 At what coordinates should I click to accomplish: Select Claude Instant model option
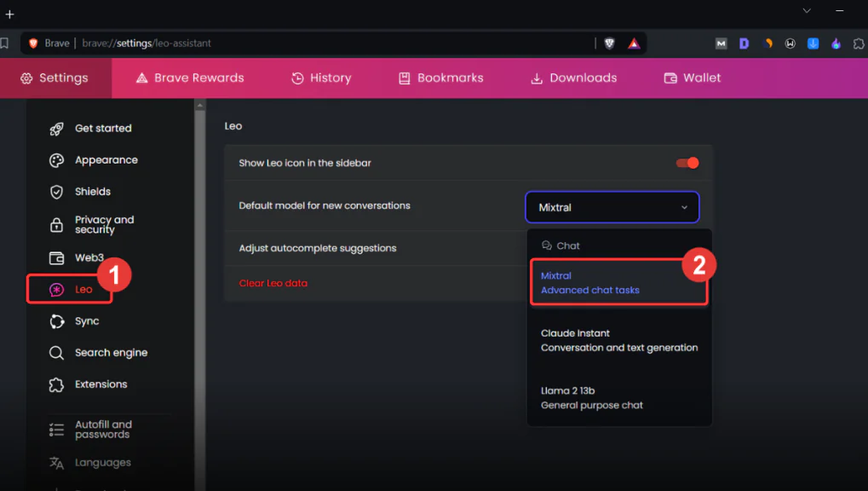click(x=619, y=340)
